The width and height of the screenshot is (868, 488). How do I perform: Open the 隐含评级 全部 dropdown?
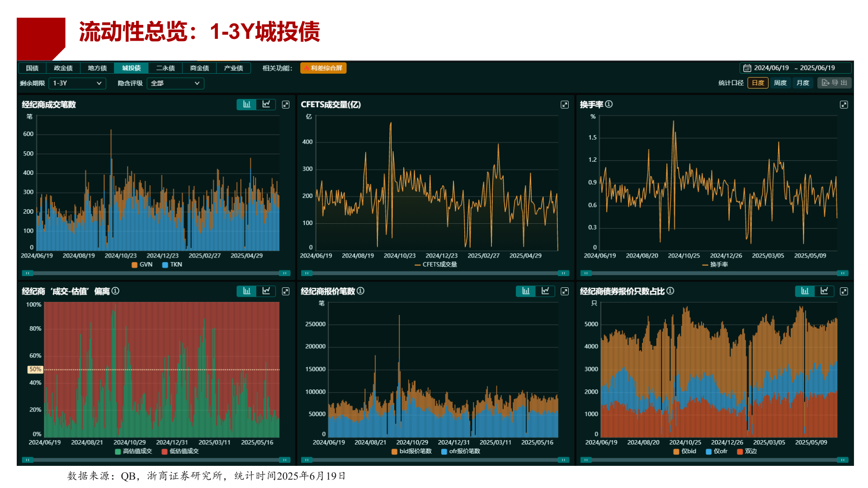point(175,84)
